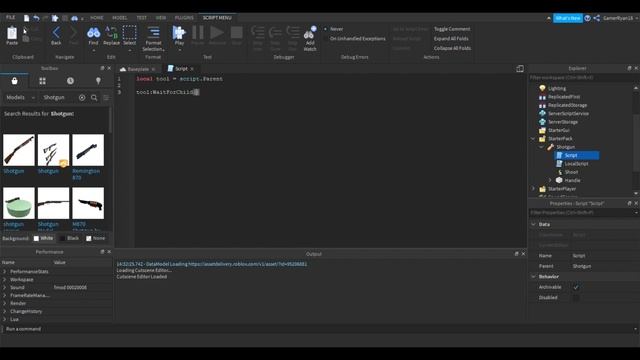Open the FILE menu
The image size is (640, 360).
click(10, 18)
